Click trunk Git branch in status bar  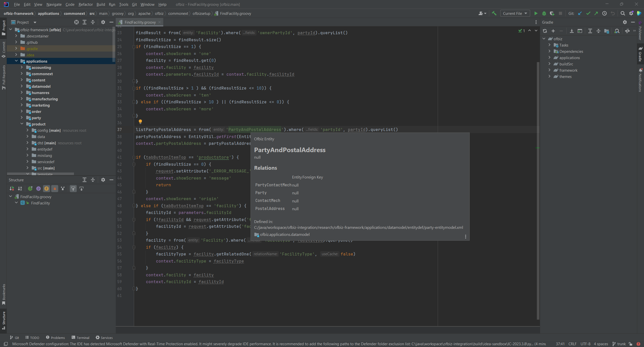coord(619,344)
